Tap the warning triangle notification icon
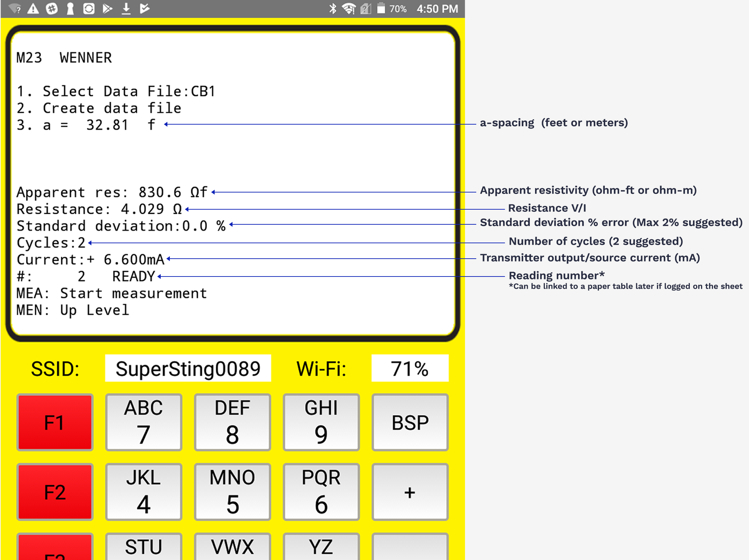749x560 pixels. (x=33, y=8)
